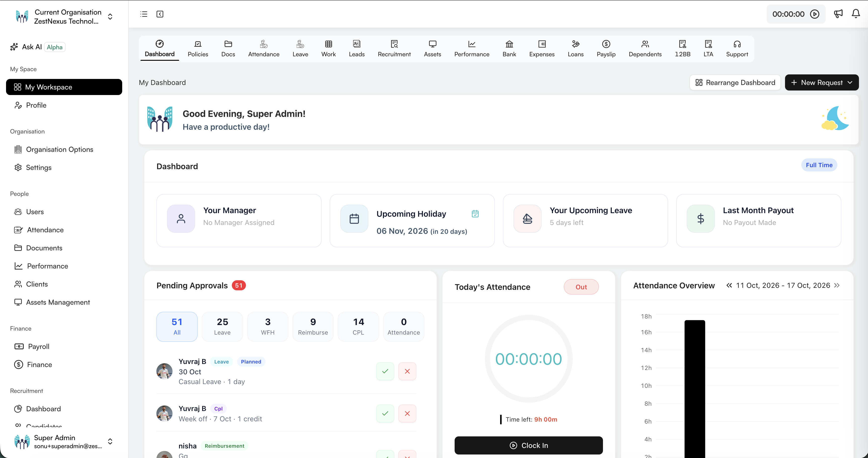This screenshot has width=868, height=458.
Task: Click the list menu icon in header
Action: pos(144,14)
